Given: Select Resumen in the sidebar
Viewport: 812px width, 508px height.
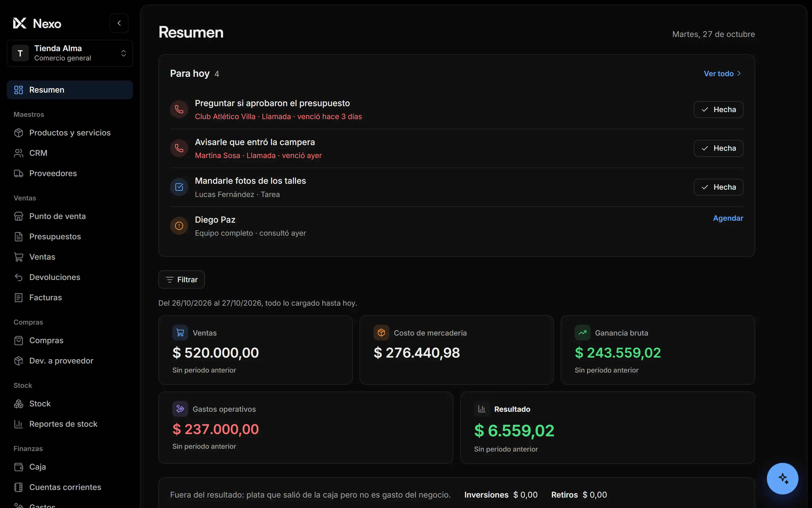Looking at the screenshot, I should [70, 90].
